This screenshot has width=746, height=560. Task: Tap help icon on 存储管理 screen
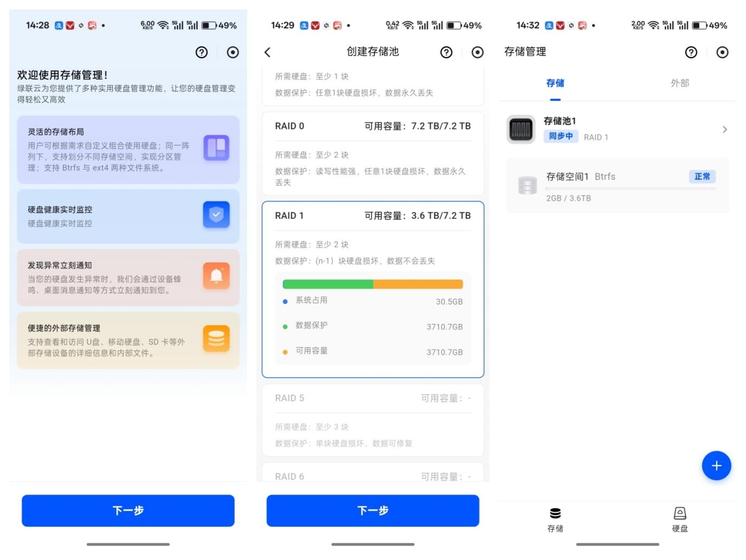pos(691,53)
